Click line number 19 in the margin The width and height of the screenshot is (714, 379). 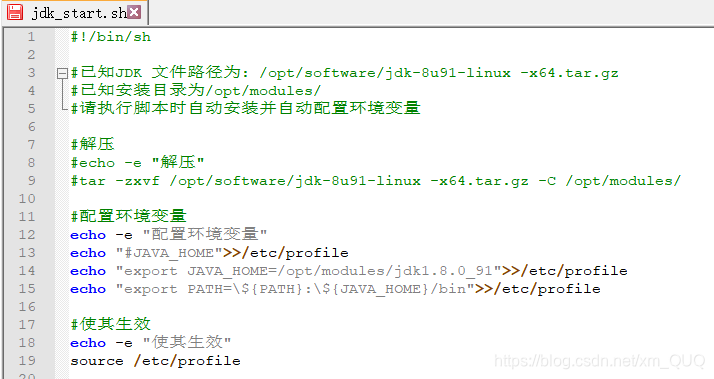[x=27, y=361]
